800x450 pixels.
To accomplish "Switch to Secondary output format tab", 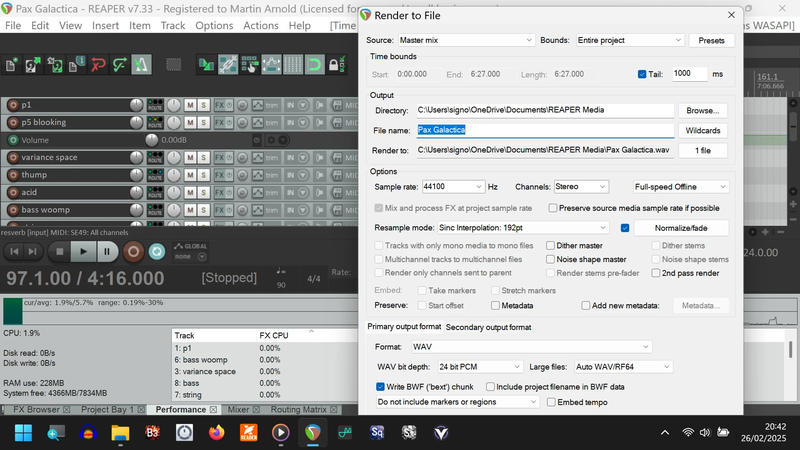I will pos(488,327).
